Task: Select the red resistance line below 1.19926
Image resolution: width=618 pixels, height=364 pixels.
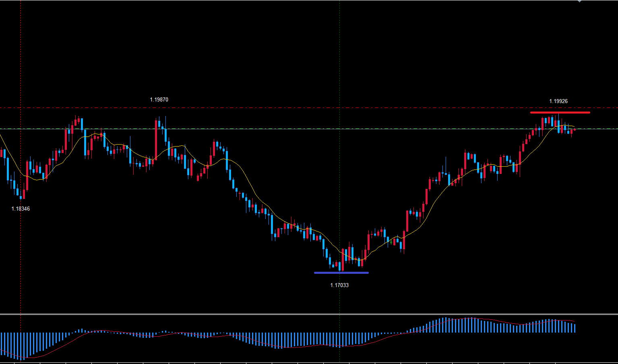Action: (560, 112)
